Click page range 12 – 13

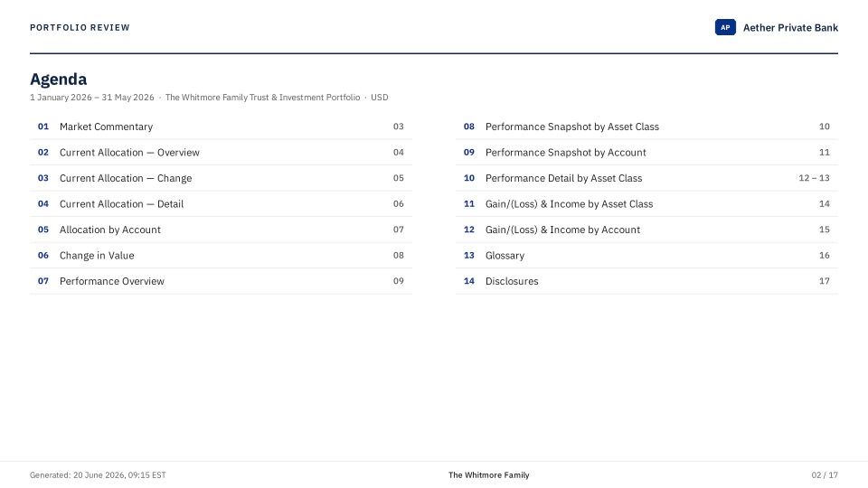pyautogui.click(x=814, y=178)
